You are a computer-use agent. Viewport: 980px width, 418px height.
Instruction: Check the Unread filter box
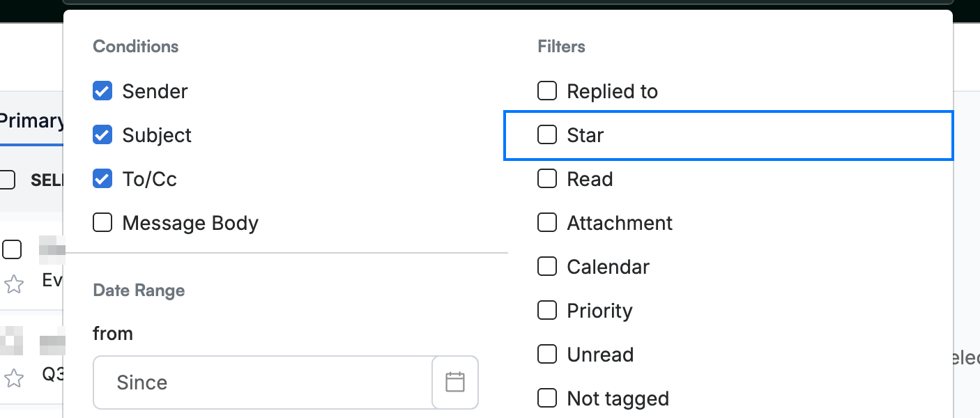(x=547, y=355)
